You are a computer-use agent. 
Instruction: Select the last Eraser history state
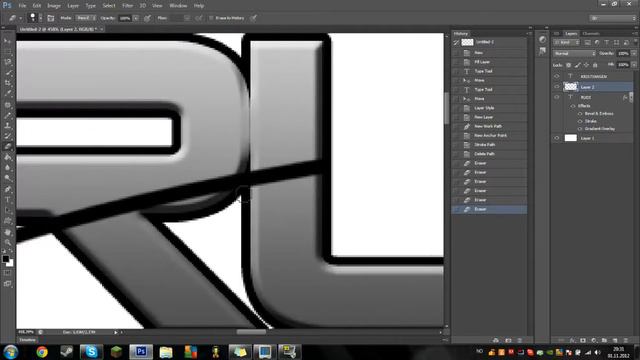[489, 209]
